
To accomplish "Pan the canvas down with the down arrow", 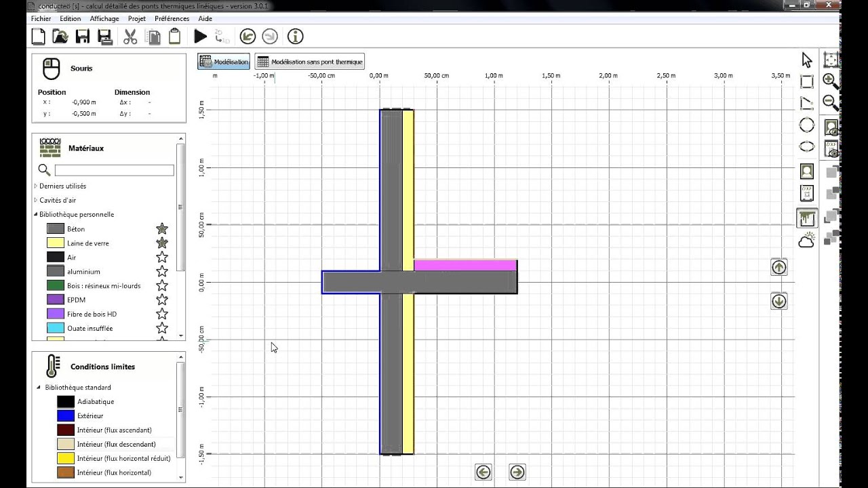I will [778, 301].
